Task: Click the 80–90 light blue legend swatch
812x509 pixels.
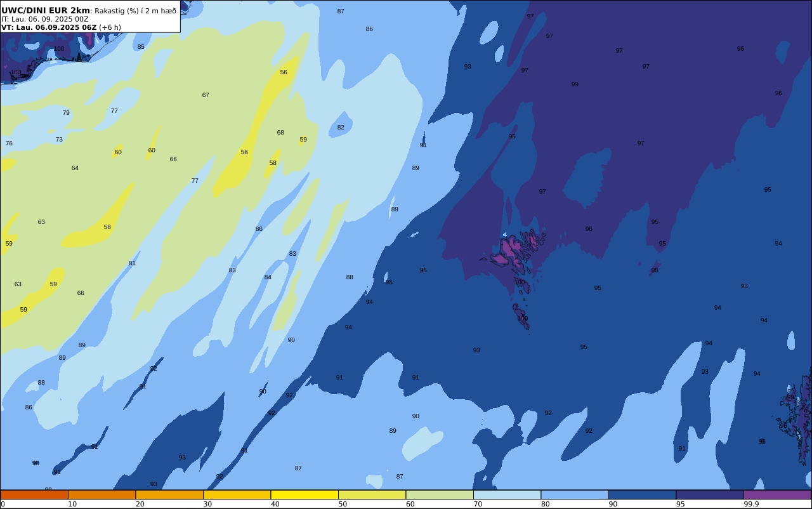Action: tap(575, 494)
